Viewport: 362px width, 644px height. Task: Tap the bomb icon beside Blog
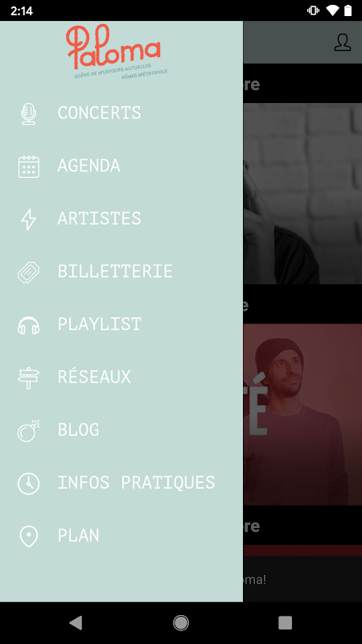29,431
